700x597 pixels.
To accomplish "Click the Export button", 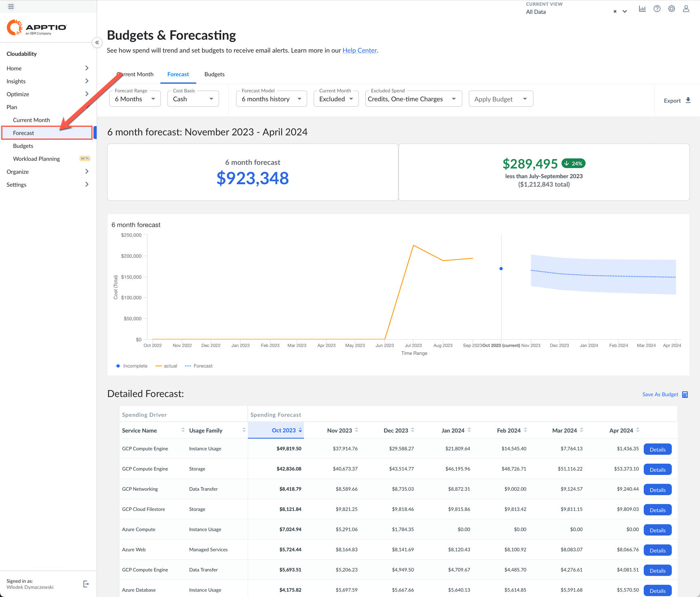I will (x=677, y=101).
